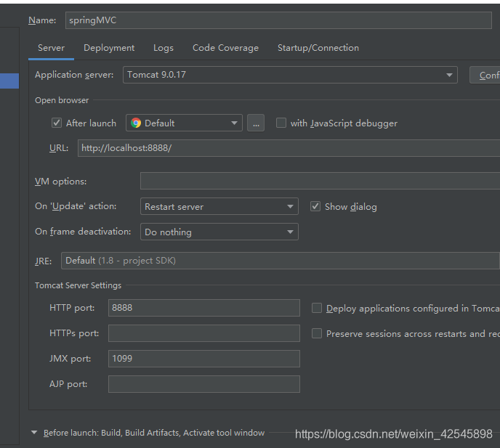500x448 pixels.
Task: Switch to the Deployment tab
Action: pos(109,48)
